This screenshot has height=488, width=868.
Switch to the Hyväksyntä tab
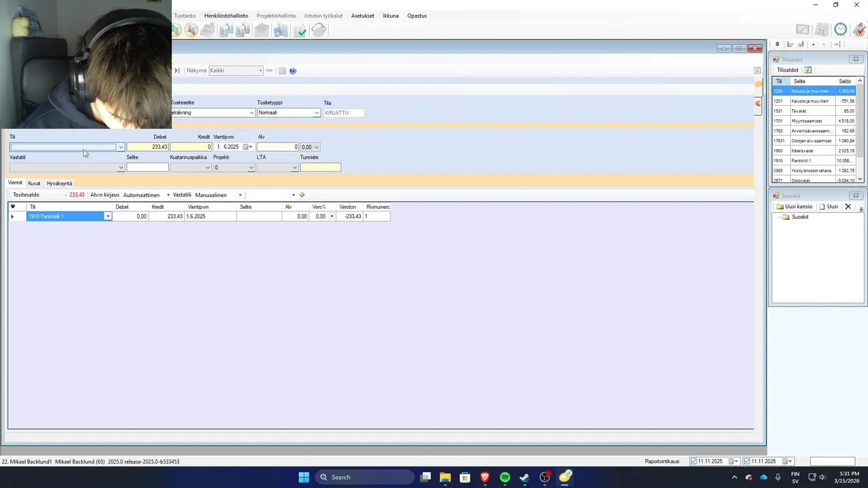click(x=59, y=183)
